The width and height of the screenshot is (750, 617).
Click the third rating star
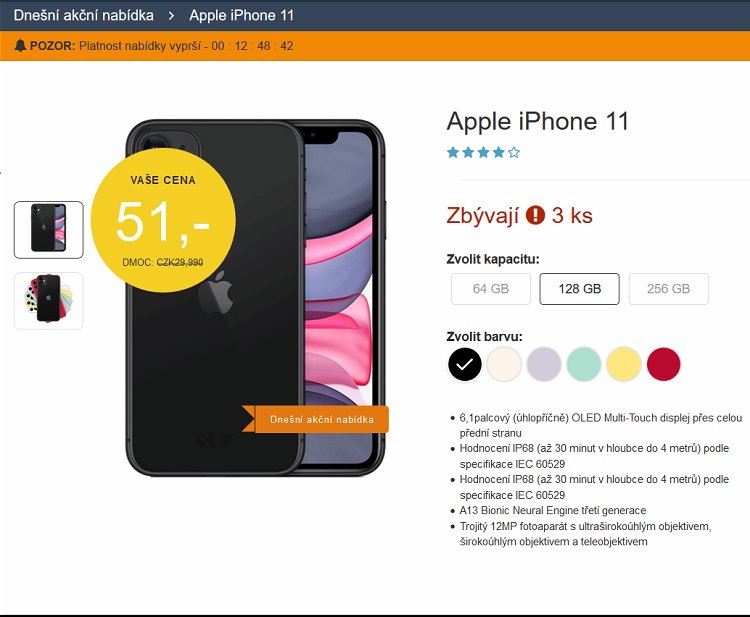[x=483, y=153]
